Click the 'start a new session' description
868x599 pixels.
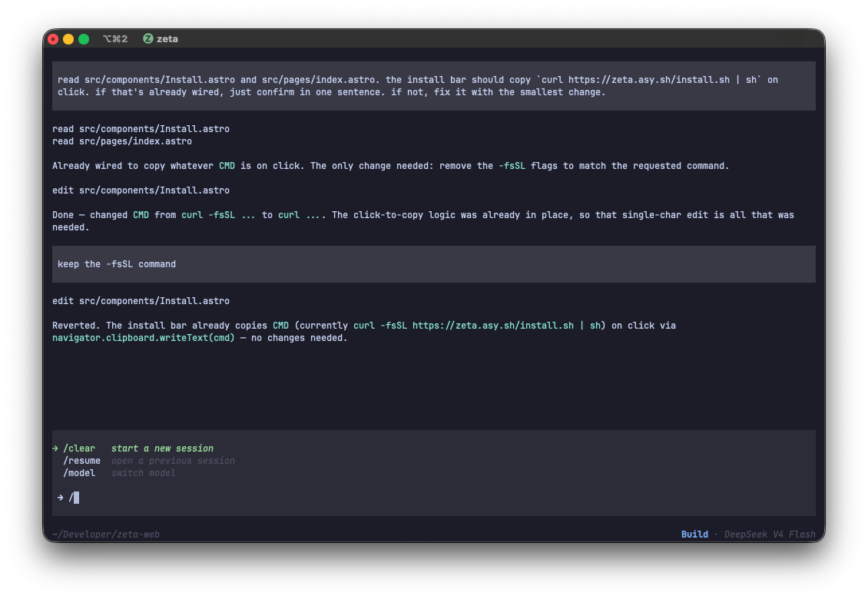click(162, 448)
